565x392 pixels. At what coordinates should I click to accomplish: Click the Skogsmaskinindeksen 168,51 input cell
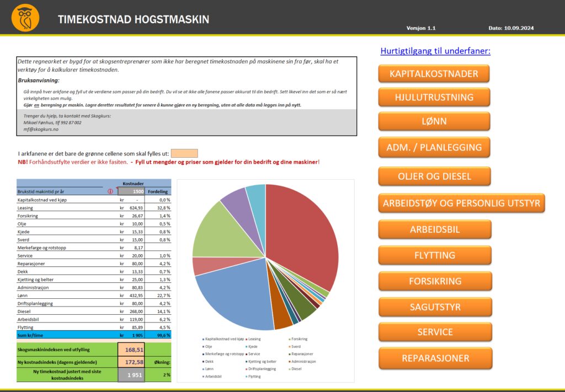coord(131,350)
